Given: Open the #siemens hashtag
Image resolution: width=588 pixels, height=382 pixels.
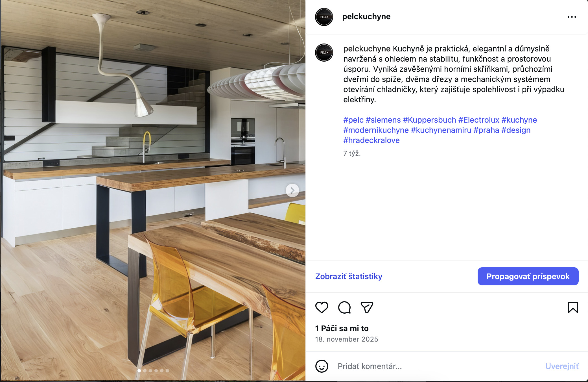Looking at the screenshot, I should 383,120.
